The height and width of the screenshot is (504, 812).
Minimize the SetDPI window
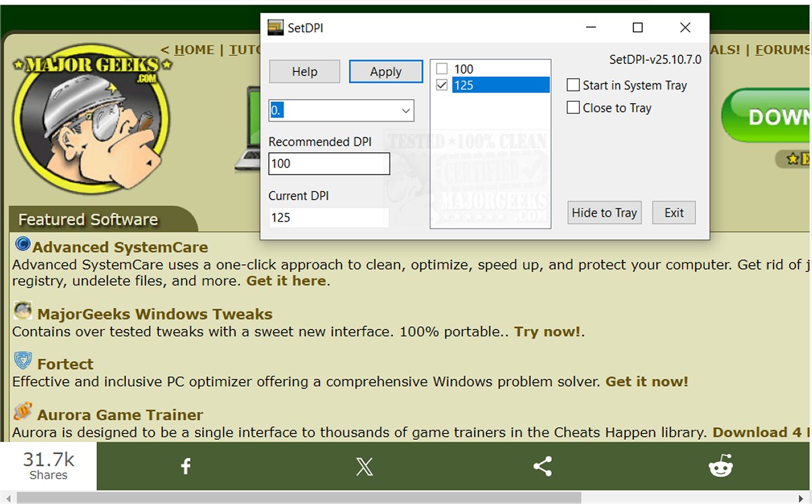pyautogui.click(x=591, y=28)
